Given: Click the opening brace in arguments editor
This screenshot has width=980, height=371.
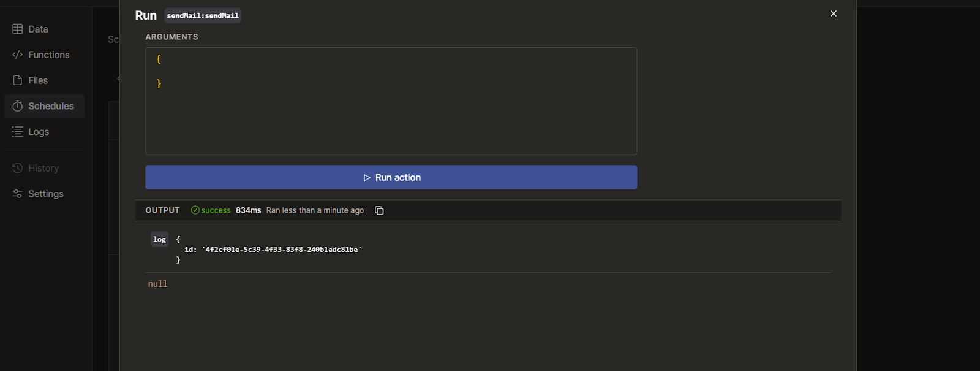Looking at the screenshot, I should [x=159, y=59].
